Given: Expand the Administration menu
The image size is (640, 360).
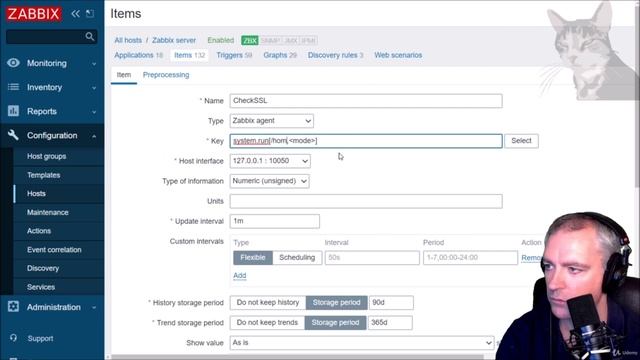Looking at the screenshot, I should 94,308.
